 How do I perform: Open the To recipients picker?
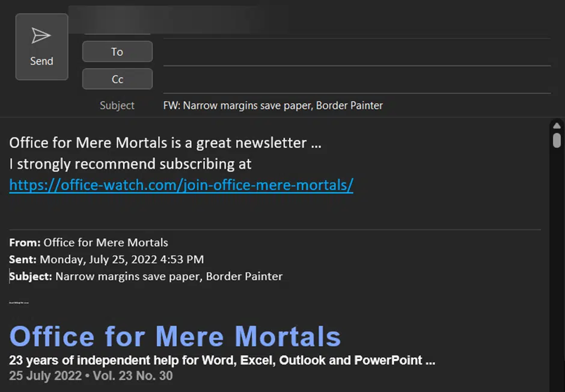point(117,52)
